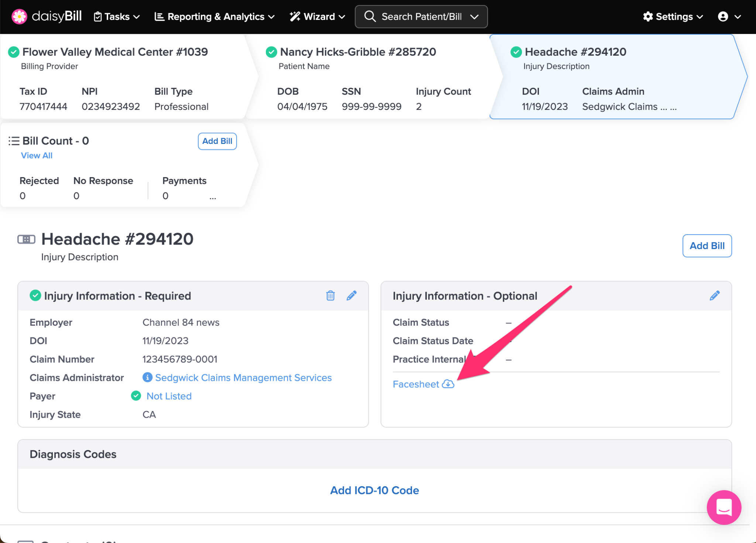Click the Facesheet download cloud icon

tap(448, 384)
